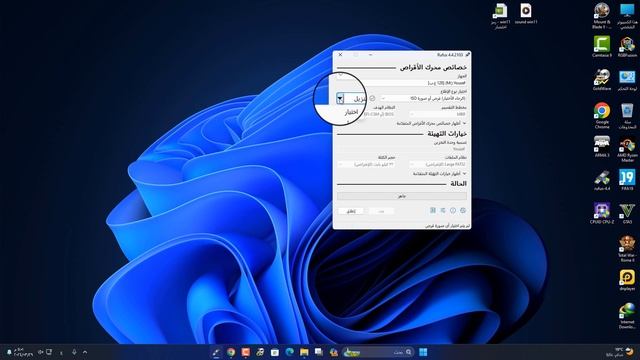
Task: Open the boot selection ISO dropdown
Action: coord(424,98)
